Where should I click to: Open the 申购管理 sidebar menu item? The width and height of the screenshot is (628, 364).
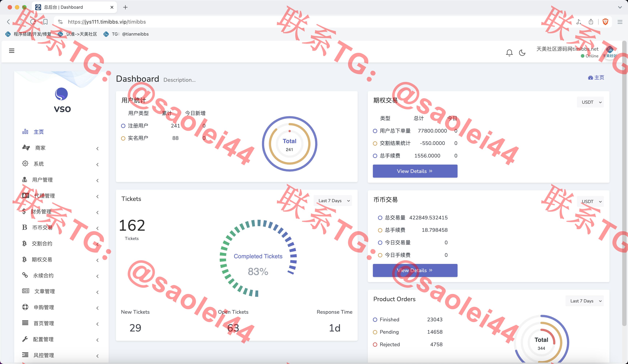pos(61,307)
